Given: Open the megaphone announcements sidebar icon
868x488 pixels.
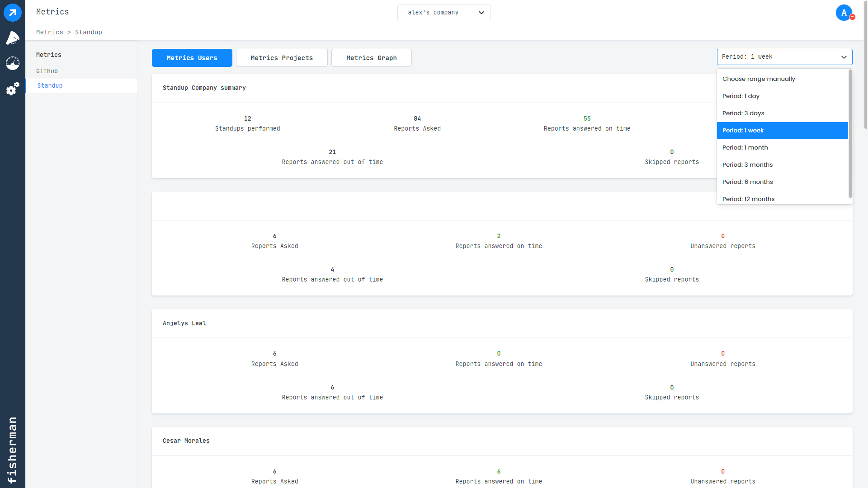Looking at the screenshot, I should (x=12, y=38).
